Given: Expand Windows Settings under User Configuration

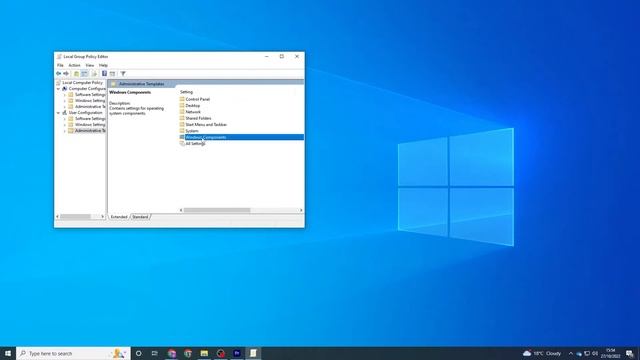Looking at the screenshot, I should point(64,124).
